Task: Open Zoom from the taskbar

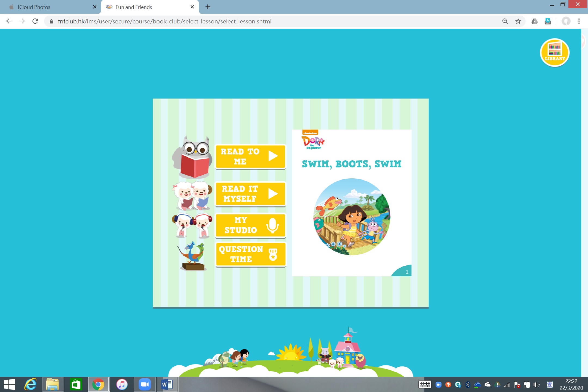Action: (145, 384)
